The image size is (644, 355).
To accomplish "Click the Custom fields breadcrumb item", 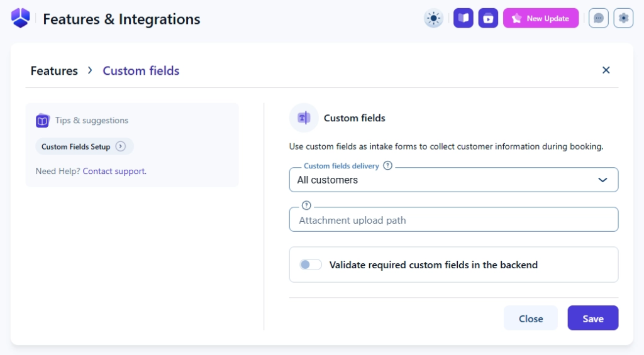I will point(141,71).
